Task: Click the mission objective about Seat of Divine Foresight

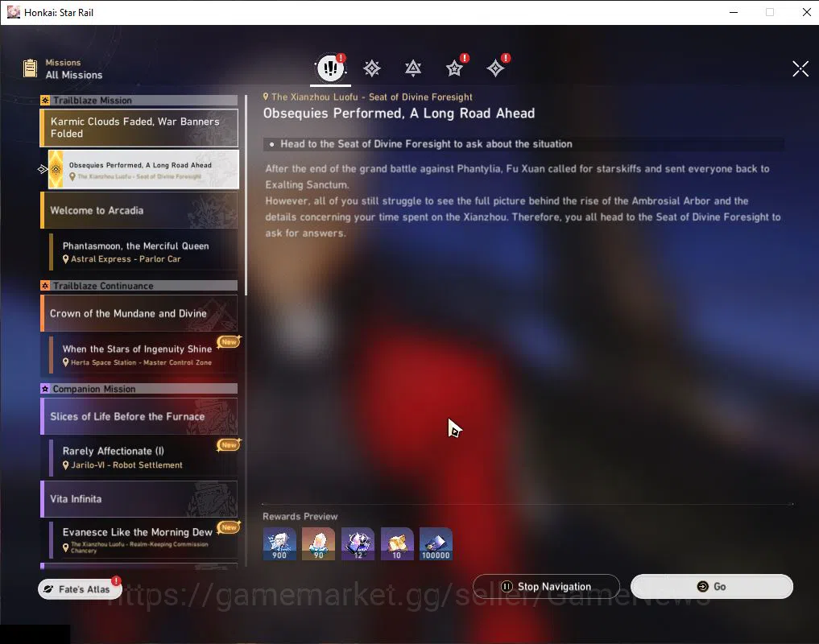Action: [x=523, y=144]
